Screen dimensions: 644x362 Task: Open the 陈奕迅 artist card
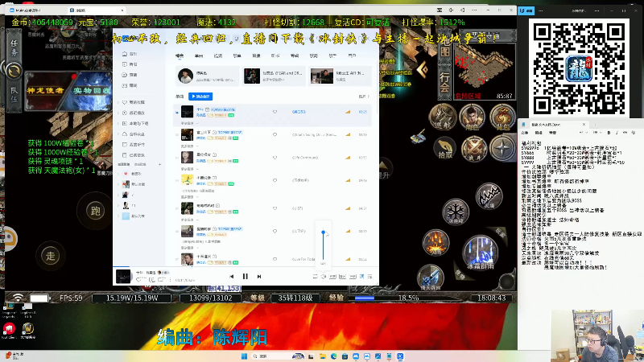[x=207, y=76]
